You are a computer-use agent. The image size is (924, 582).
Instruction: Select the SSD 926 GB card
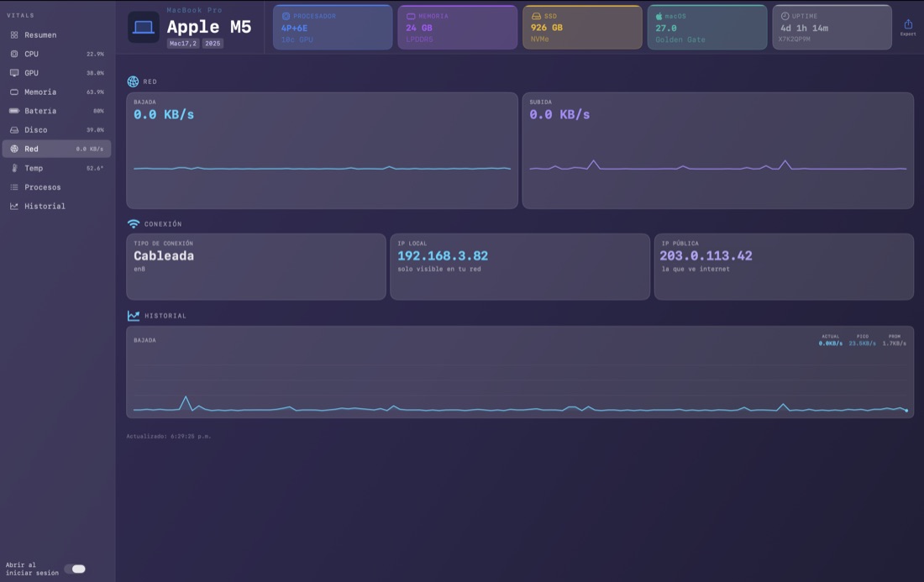(x=582, y=27)
